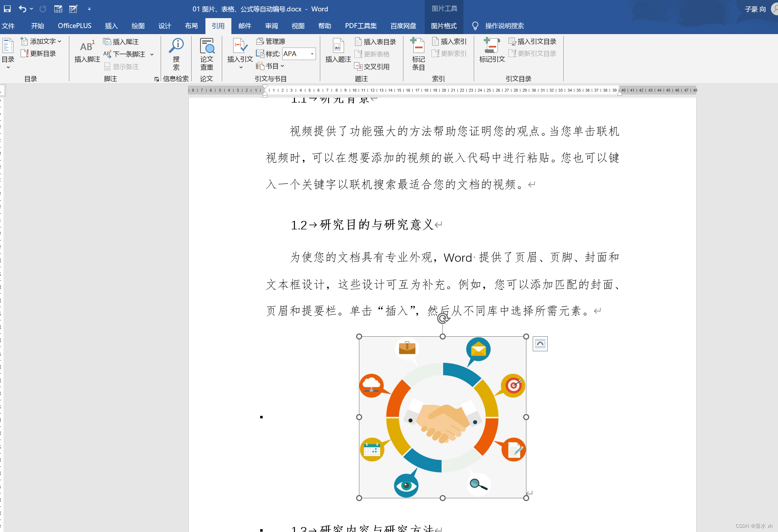Expand the Undo history dropdown arrow
The width and height of the screenshot is (778, 532).
pyautogui.click(x=31, y=9)
